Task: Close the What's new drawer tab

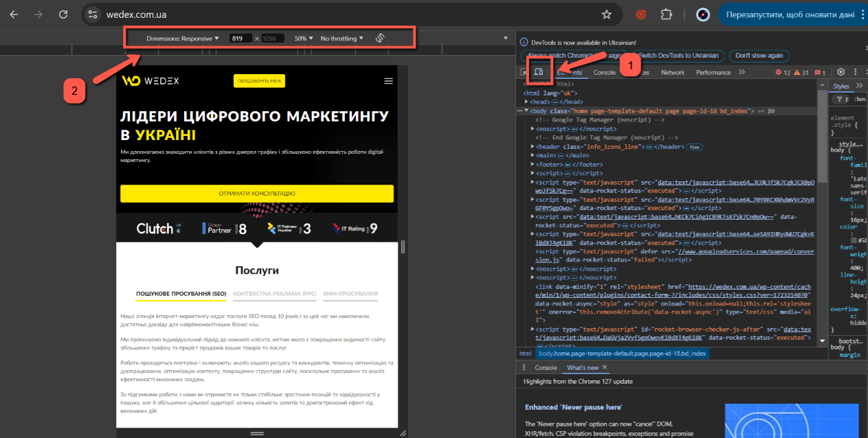Action: click(x=604, y=368)
